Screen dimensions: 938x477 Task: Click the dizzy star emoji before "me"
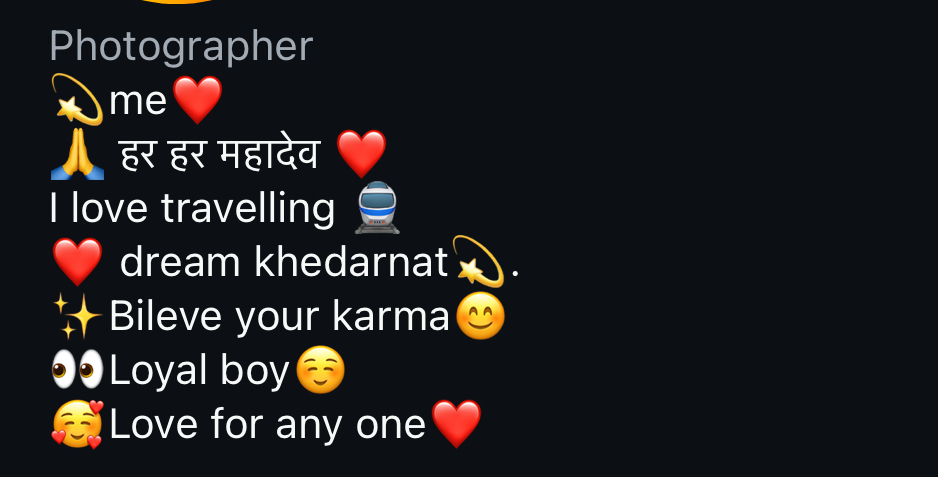77,99
